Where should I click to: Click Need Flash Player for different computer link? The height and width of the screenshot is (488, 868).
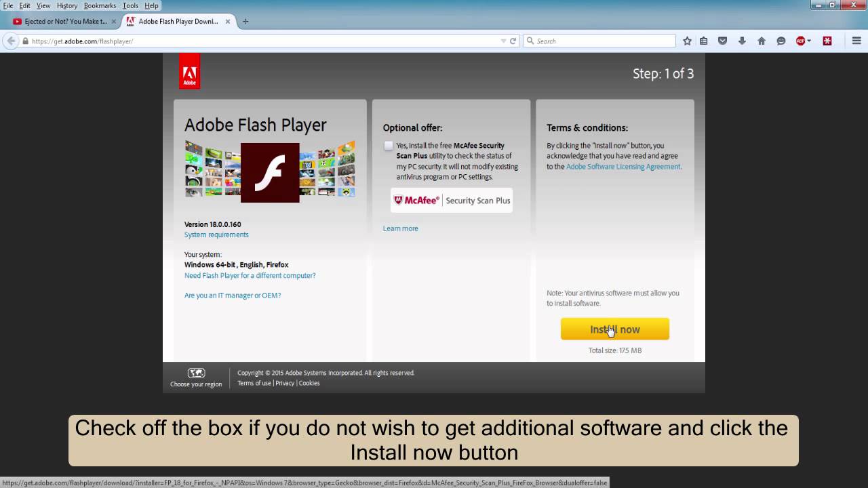250,275
